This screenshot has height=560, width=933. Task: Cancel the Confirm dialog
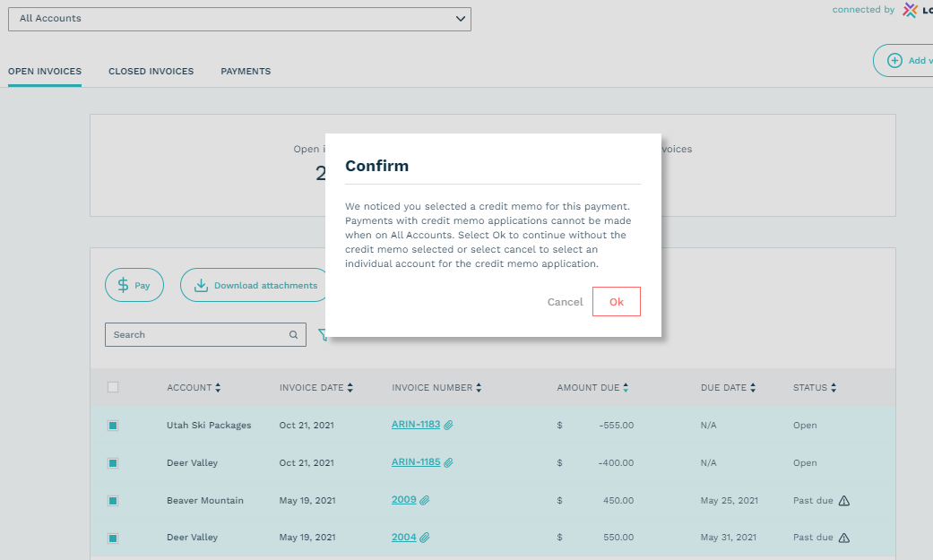tap(565, 302)
